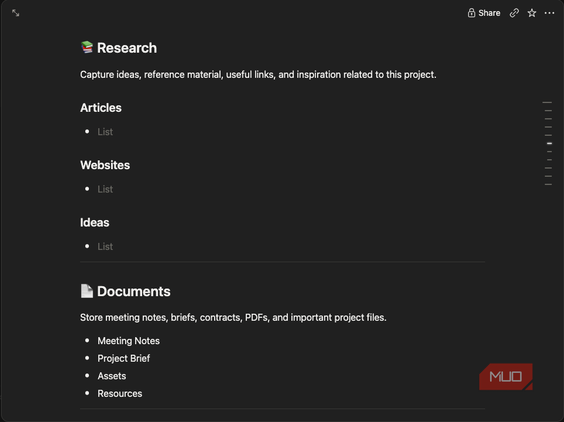Click the List placeholder under Websites

[x=105, y=189]
